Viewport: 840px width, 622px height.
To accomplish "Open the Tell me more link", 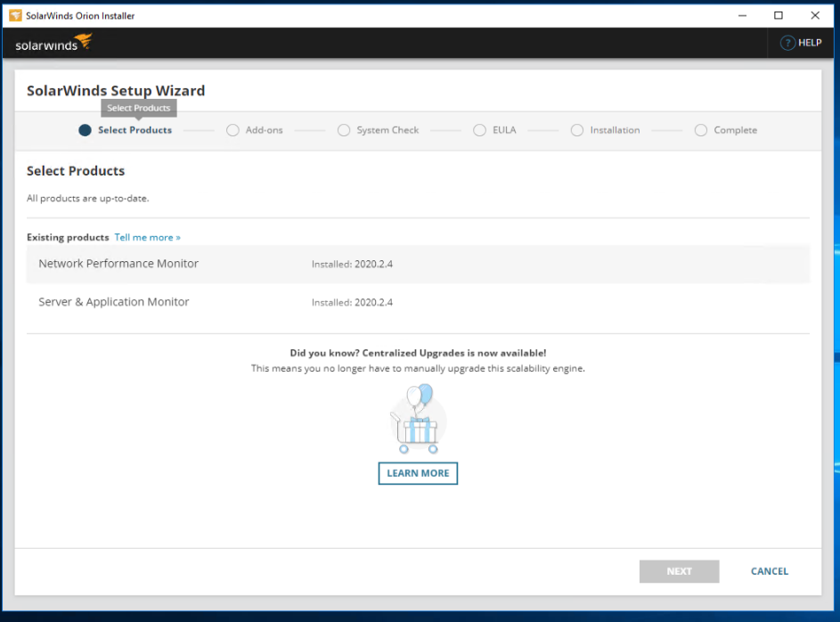I will (x=147, y=237).
